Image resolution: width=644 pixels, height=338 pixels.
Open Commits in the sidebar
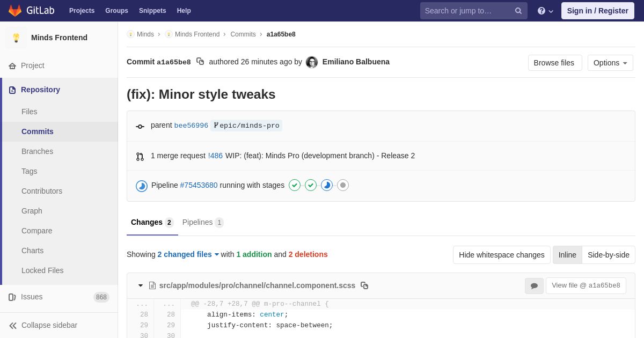(x=60, y=131)
